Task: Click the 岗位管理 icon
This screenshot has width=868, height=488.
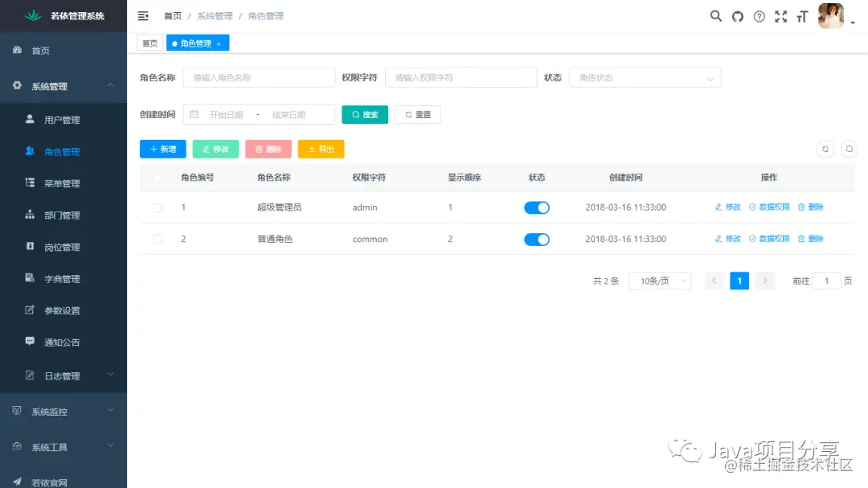Action: (30, 246)
